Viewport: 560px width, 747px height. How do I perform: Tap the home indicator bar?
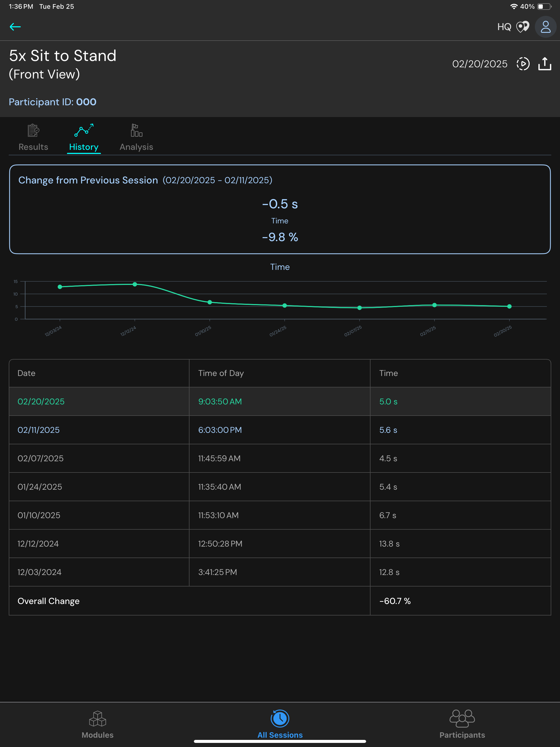(x=280, y=742)
